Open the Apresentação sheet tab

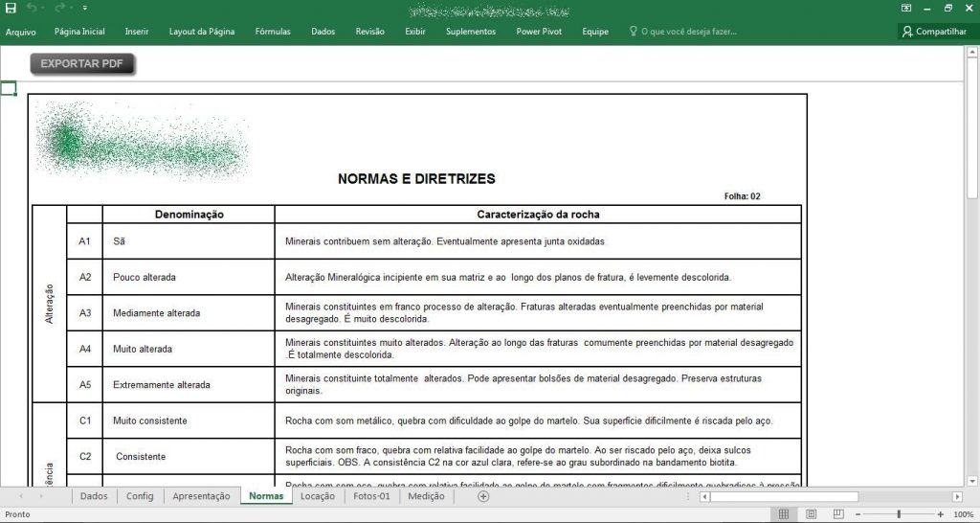click(x=201, y=496)
